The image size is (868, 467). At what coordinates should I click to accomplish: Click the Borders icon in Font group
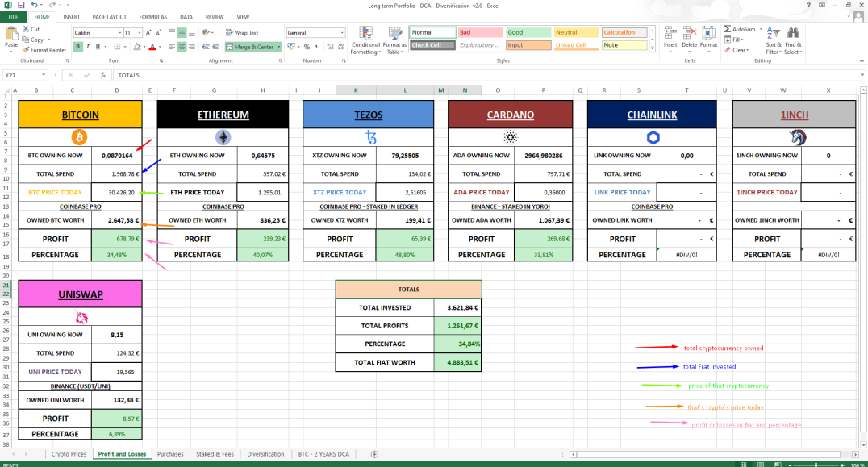click(x=117, y=47)
